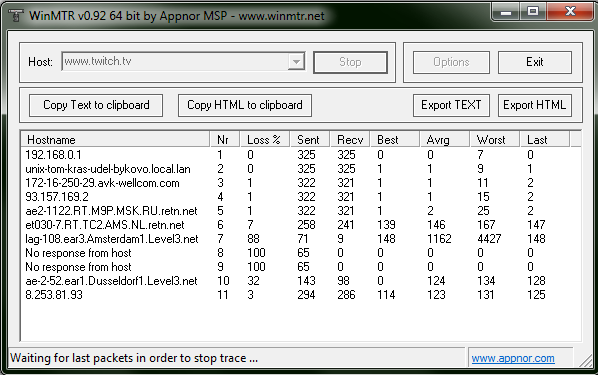Viewport: 598px width, 375px height.
Task: Click the Export HTML button
Action: pos(535,105)
